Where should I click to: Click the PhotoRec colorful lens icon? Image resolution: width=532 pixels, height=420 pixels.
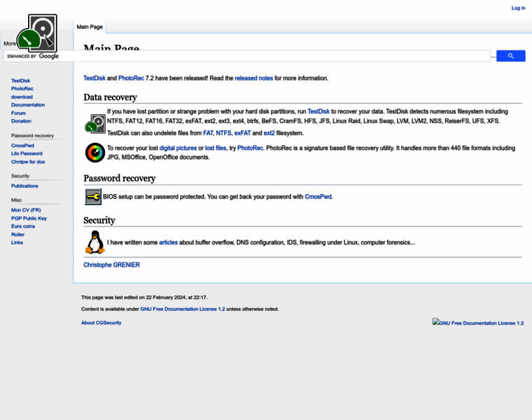pos(95,153)
